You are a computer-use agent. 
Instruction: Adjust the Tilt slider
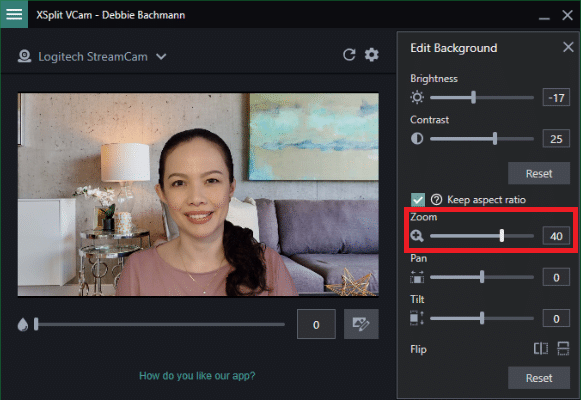[482, 318]
